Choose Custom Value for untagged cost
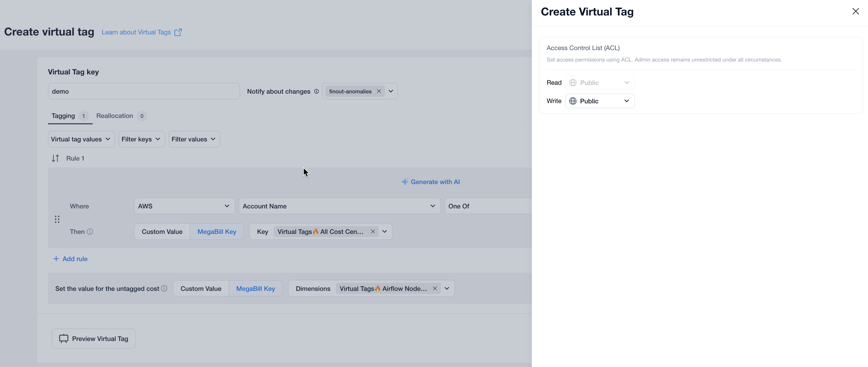 pyautogui.click(x=201, y=288)
